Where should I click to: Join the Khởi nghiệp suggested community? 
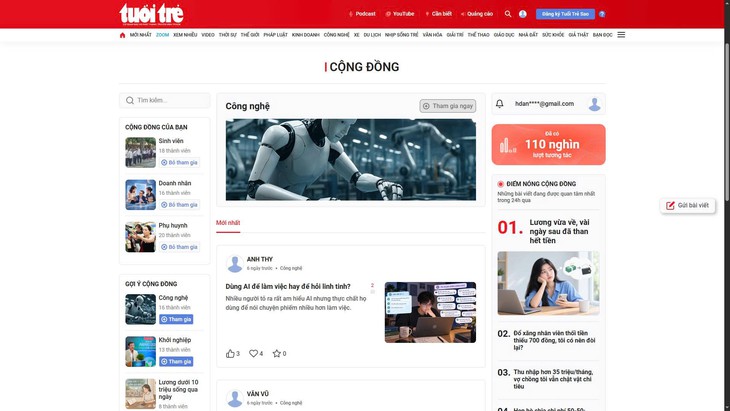click(176, 362)
